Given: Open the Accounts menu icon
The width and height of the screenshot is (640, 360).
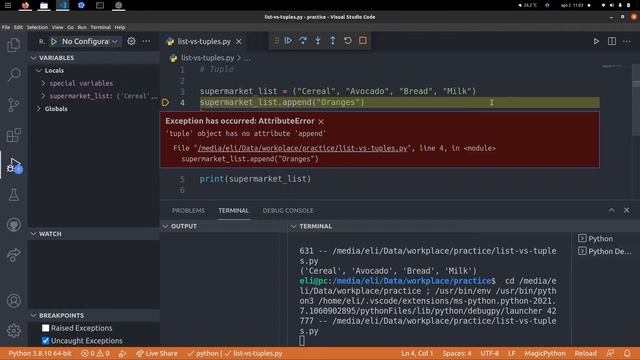Looking at the screenshot, I should coord(13,301).
